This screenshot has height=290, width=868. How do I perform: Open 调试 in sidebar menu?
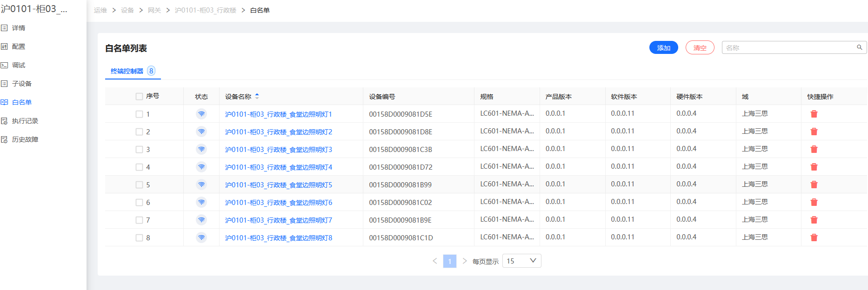(x=19, y=65)
